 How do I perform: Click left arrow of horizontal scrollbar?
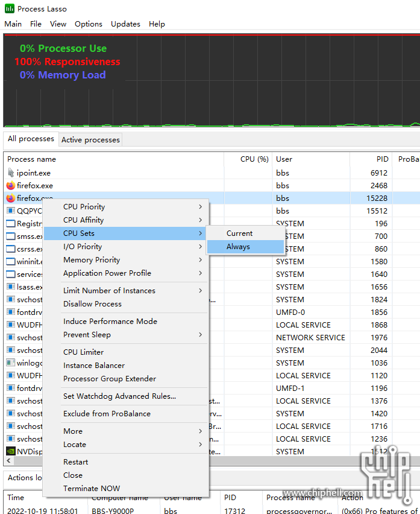[8, 460]
